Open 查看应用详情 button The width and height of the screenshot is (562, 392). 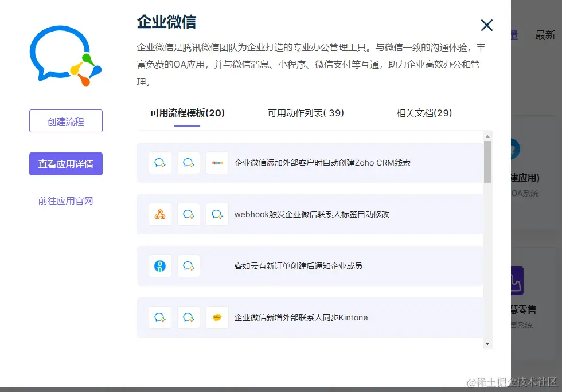(x=66, y=164)
